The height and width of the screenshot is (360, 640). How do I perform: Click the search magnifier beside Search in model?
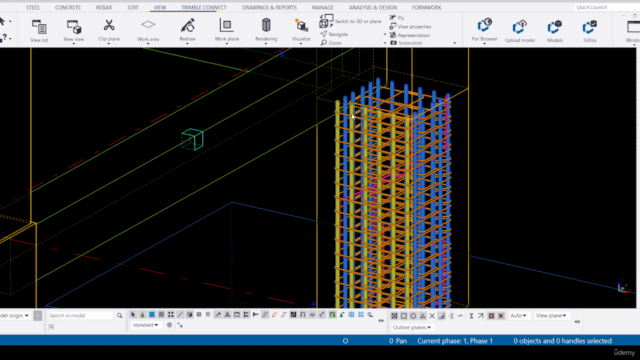tap(120, 316)
